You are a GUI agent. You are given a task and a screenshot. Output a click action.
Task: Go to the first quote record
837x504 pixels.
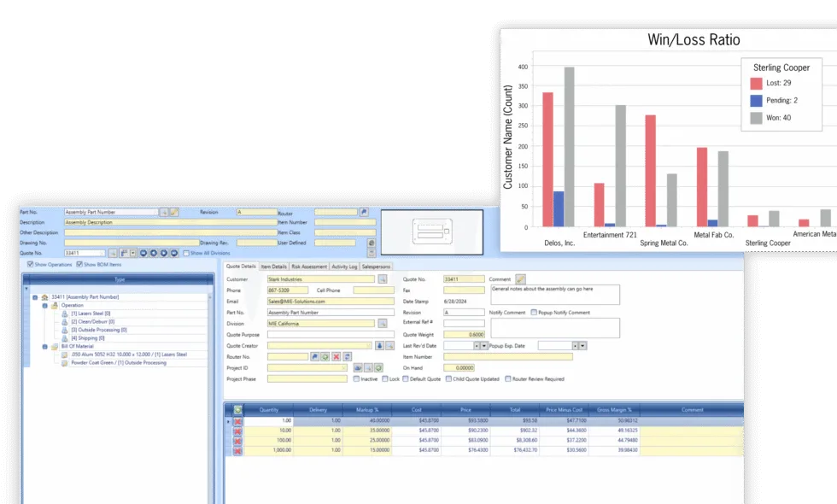[143, 253]
